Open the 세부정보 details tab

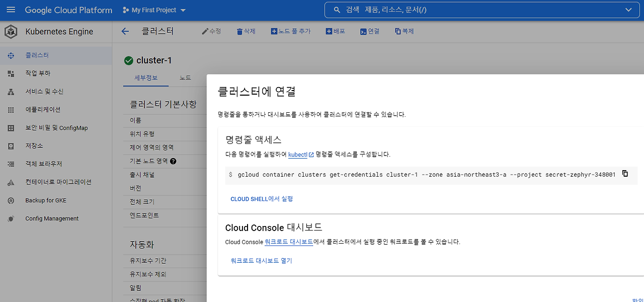tap(146, 78)
